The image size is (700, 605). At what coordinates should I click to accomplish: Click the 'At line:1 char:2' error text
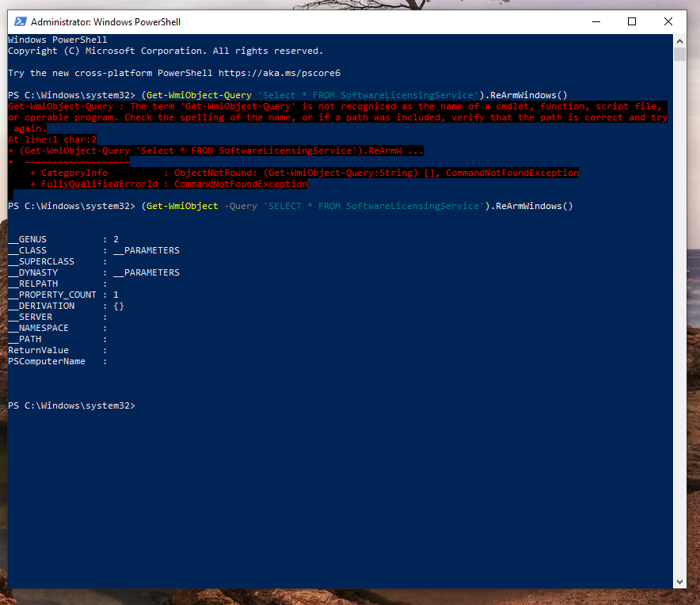point(52,139)
